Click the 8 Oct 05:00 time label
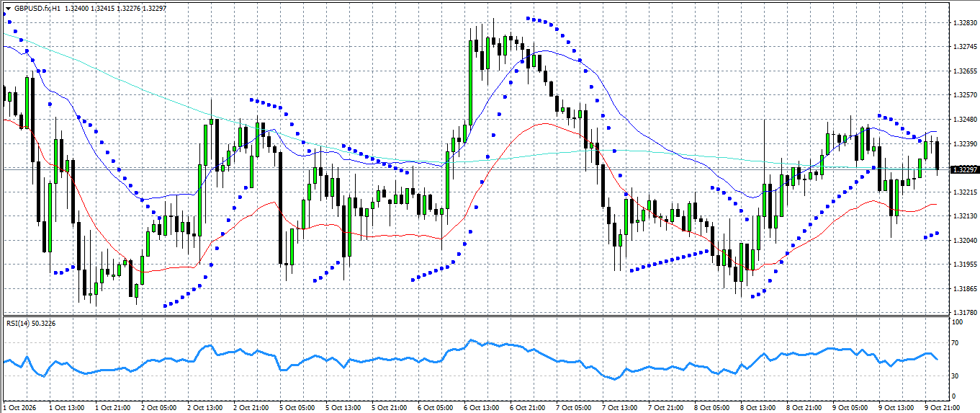 pyautogui.click(x=711, y=407)
